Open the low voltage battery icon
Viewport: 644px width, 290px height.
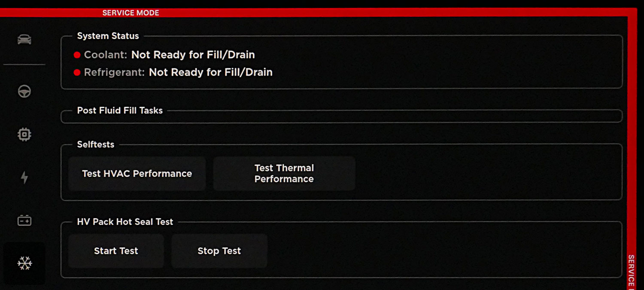tap(24, 220)
